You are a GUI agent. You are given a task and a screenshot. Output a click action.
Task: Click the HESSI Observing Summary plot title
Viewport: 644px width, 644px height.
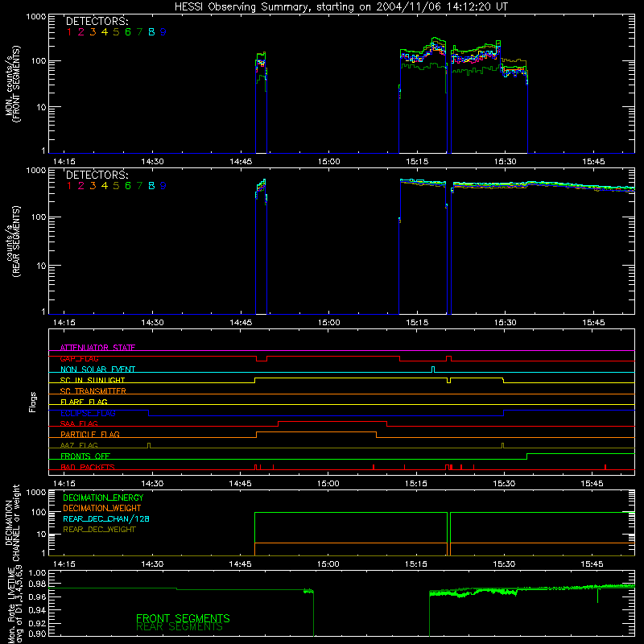(x=341, y=7)
